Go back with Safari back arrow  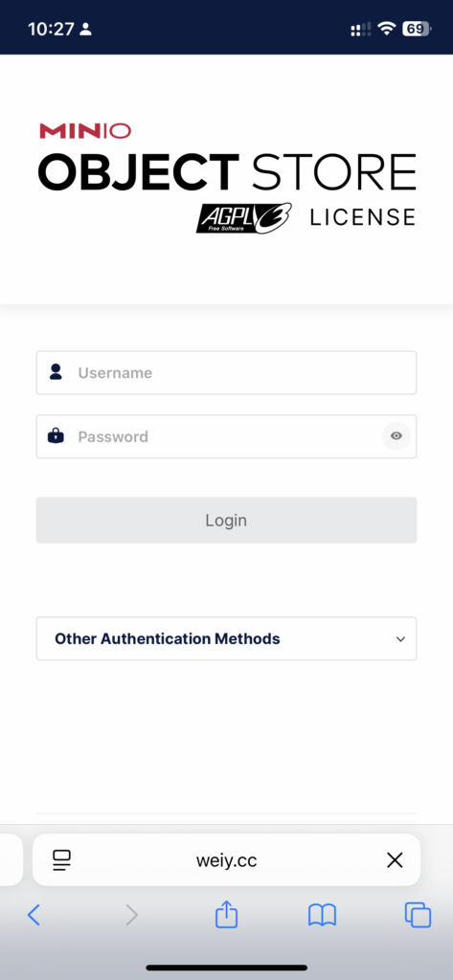coord(34,916)
